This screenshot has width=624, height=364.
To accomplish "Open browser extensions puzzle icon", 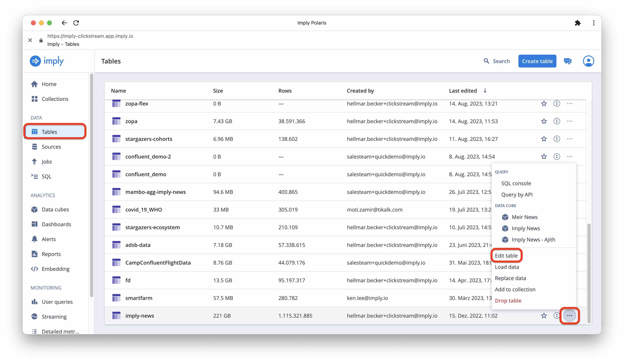I will click(x=577, y=23).
